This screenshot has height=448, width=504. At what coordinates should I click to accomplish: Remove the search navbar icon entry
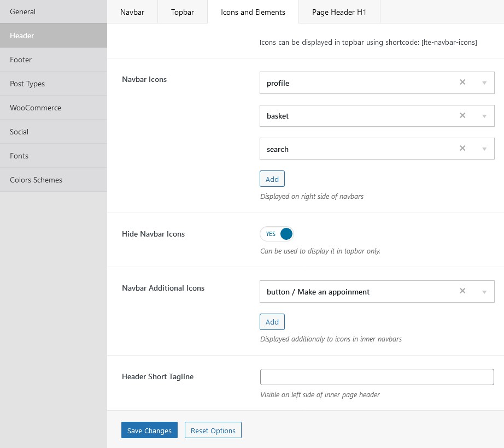click(x=462, y=148)
